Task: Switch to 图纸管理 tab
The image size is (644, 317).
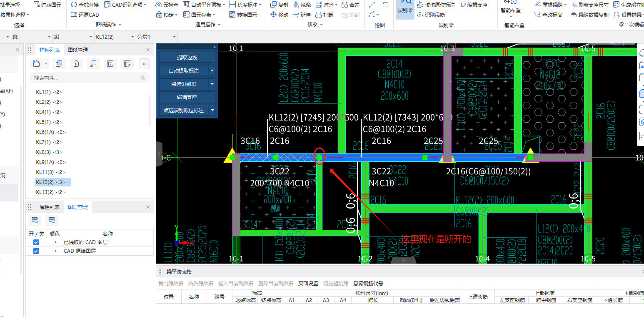Action: [x=78, y=50]
